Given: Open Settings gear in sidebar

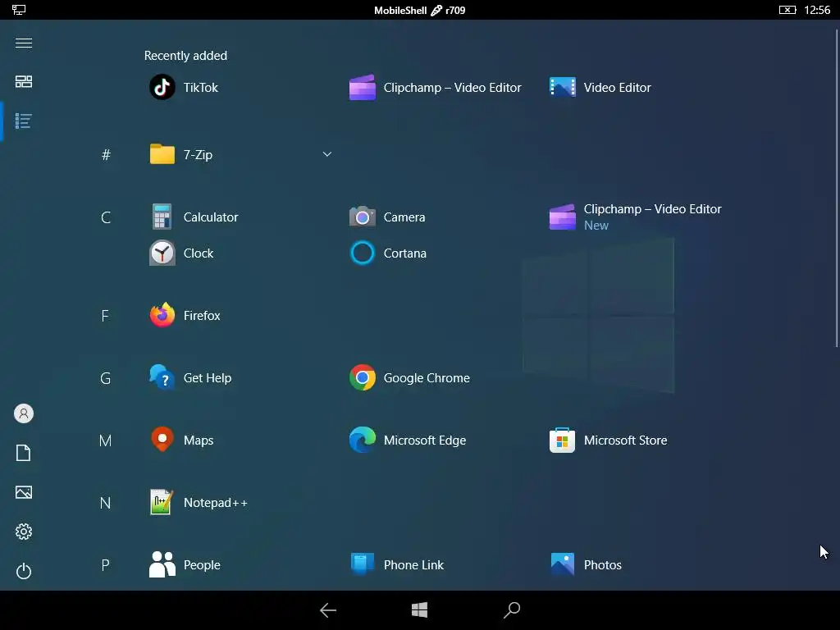Looking at the screenshot, I should coord(24,532).
